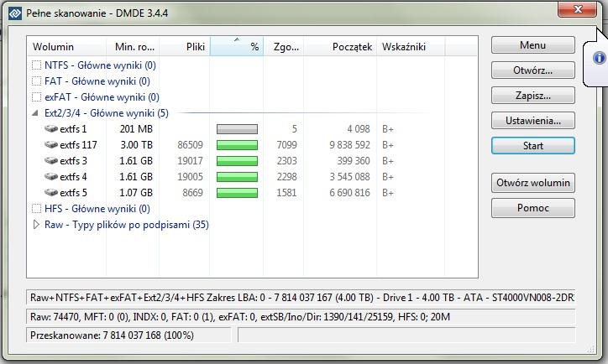Click the 8669 files cell
The width and height of the screenshot is (608, 364).
[x=192, y=192]
